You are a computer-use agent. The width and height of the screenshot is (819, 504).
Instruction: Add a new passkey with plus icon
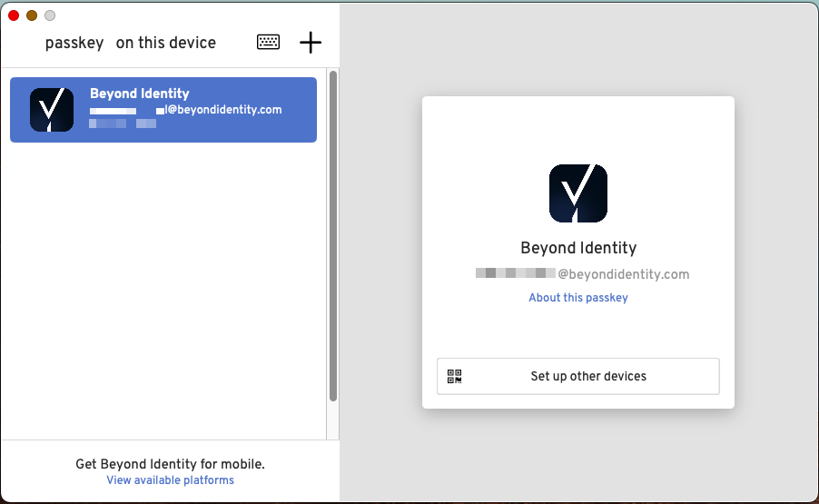(x=311, y=43)
